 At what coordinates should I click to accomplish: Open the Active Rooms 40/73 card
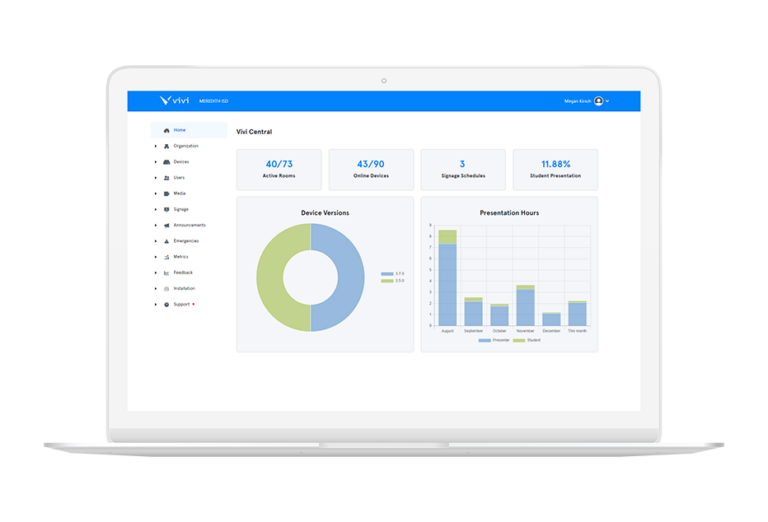coord(279,169)
